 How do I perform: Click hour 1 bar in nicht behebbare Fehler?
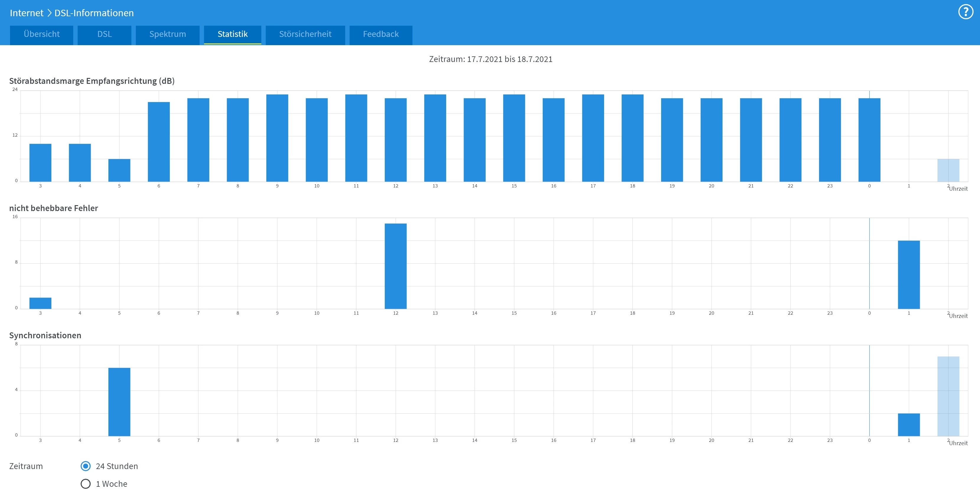pos(909,275)
